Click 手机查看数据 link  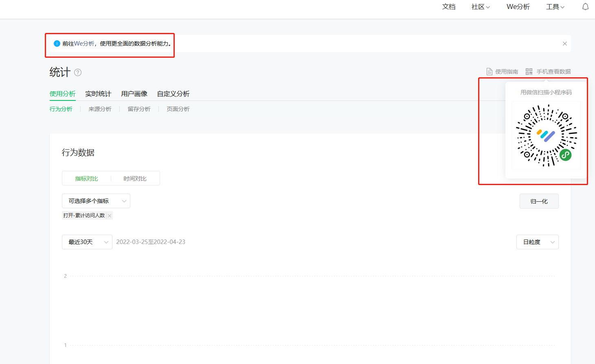[553, 72]
